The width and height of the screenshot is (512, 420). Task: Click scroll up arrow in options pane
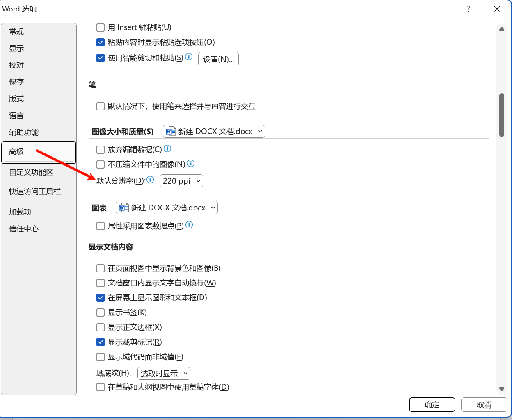click(501, 29)
